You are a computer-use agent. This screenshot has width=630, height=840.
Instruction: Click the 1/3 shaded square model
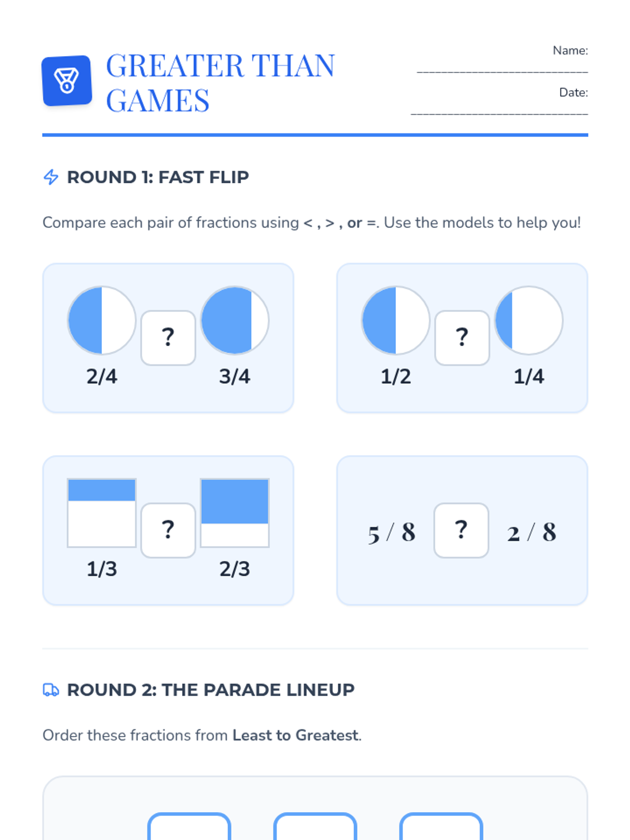tap(102, 513)
